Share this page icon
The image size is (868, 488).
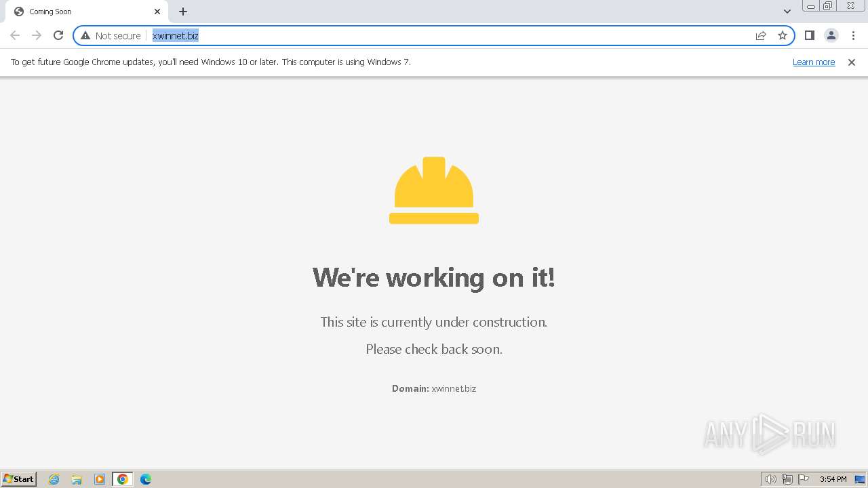761,35
